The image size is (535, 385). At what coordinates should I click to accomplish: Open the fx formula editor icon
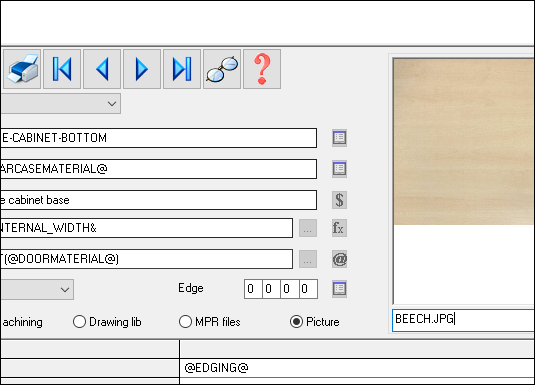click(x=339, y=228)
